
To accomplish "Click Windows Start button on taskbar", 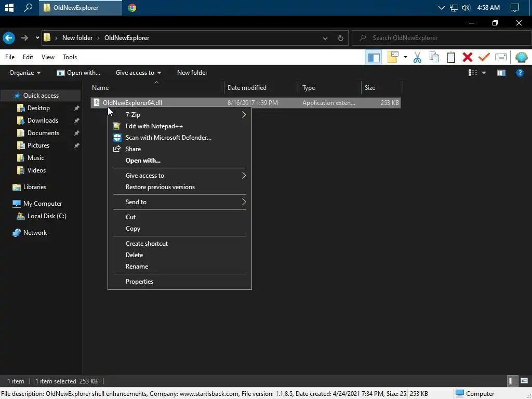I will [9, 7].
